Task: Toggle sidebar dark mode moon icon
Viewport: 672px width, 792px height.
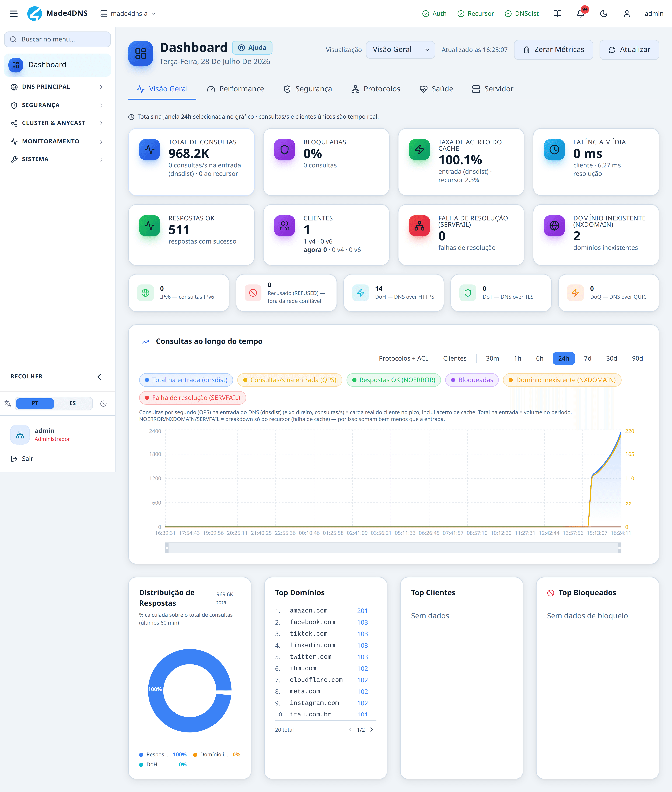Action: [x=103, y=404]
